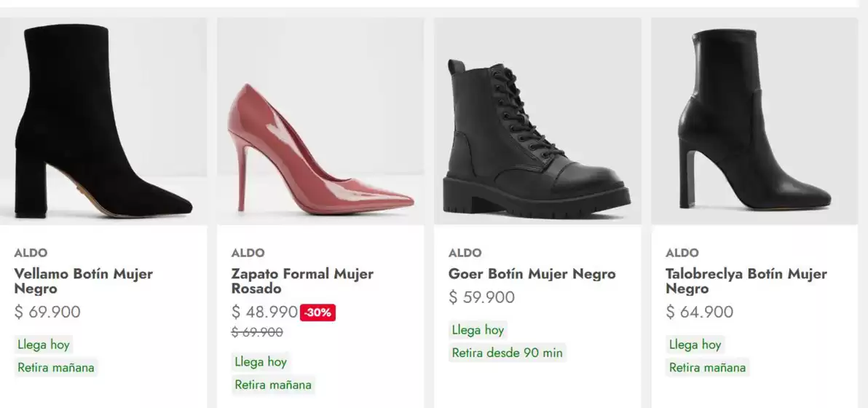This screenshot has width=868, height=408.
Task: Click the ALDO brand label above Zapato Formal
Action: click(248, 253)
